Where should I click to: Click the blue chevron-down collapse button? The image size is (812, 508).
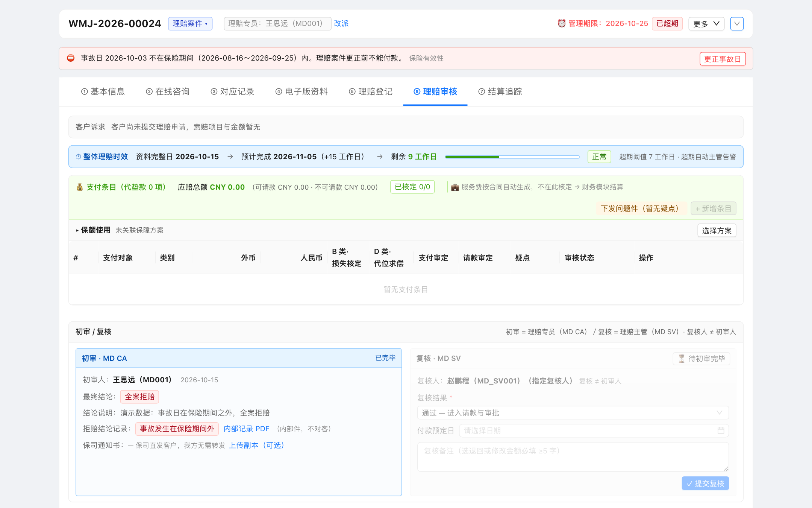pos(737,24)
